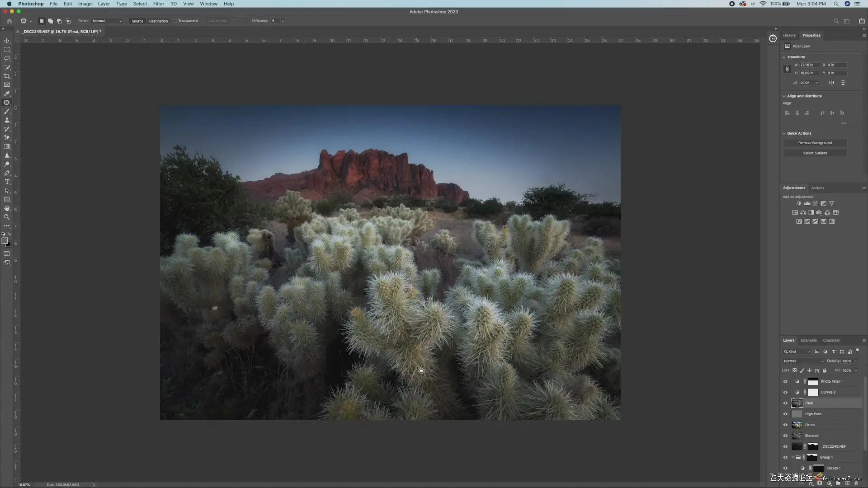Open the layer blend mode Normal dropdown
This screenshot has width=868, height=488.
[x=803, y=361]
